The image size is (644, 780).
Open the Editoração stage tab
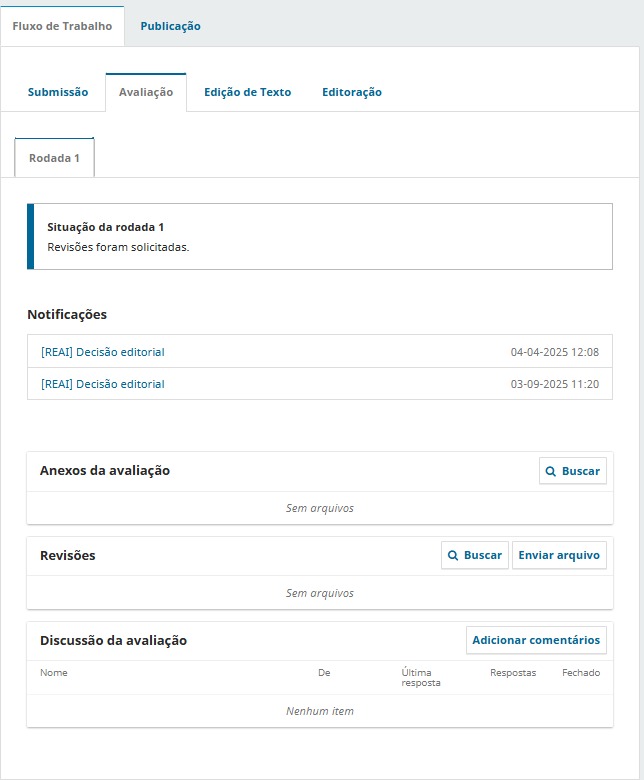(351, 92)
